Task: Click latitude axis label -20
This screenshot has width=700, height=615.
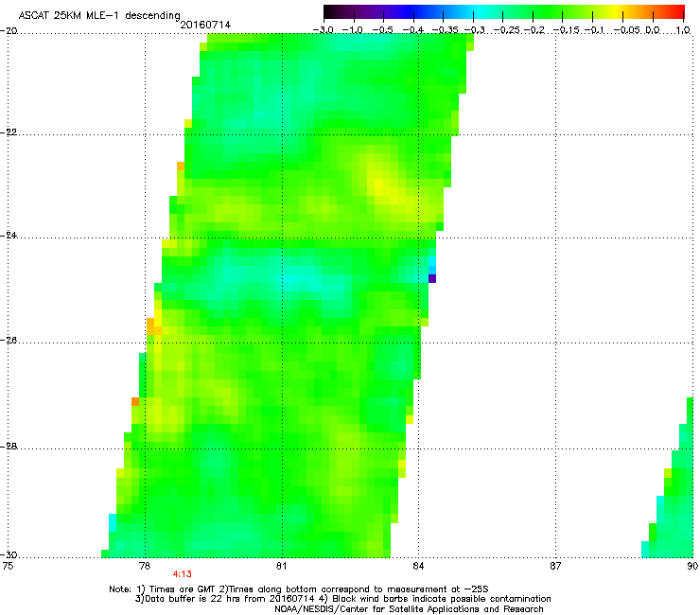Action: [9, 31]
